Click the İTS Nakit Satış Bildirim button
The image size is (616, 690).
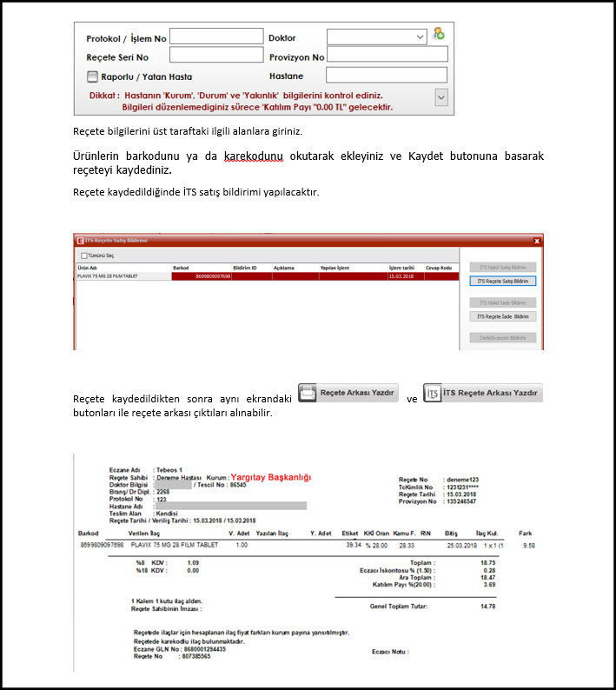[502, 267]
